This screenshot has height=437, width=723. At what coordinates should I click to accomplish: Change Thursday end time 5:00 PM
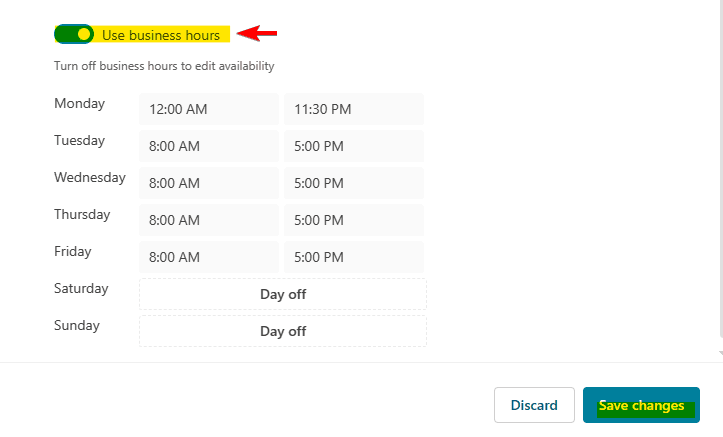click(354, 220)
